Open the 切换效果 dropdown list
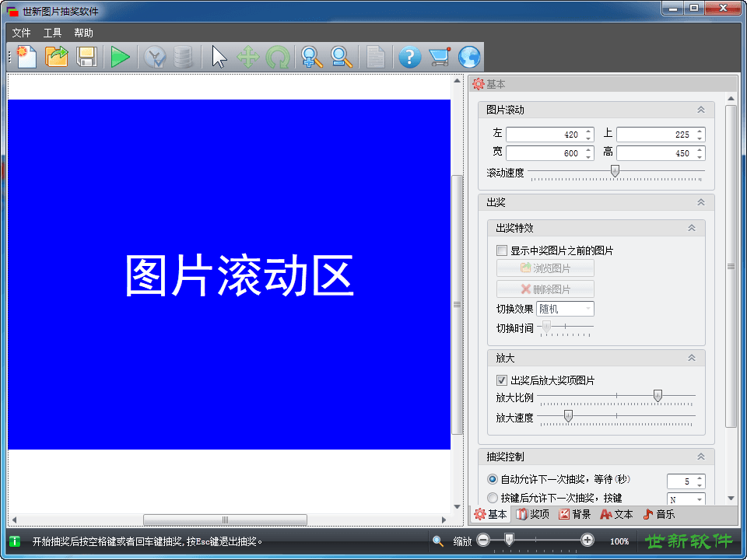The image size is (747, 560). 565,309
